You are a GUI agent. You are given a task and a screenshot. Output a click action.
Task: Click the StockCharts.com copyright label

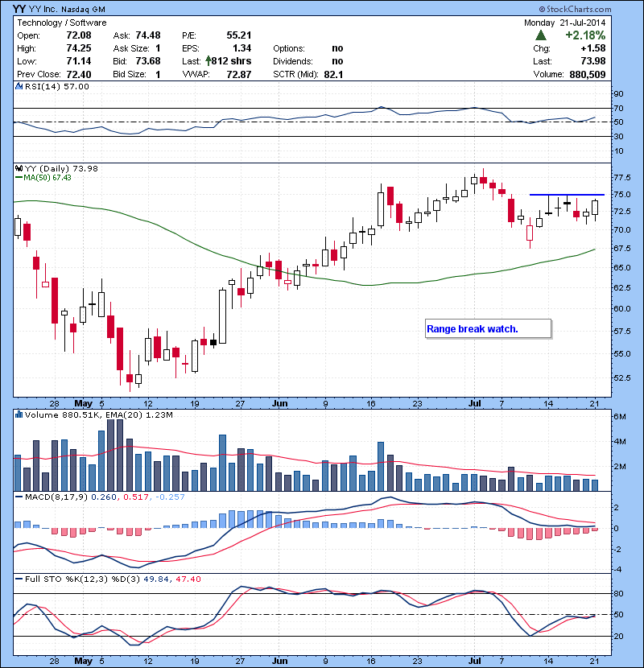[575, 9]
